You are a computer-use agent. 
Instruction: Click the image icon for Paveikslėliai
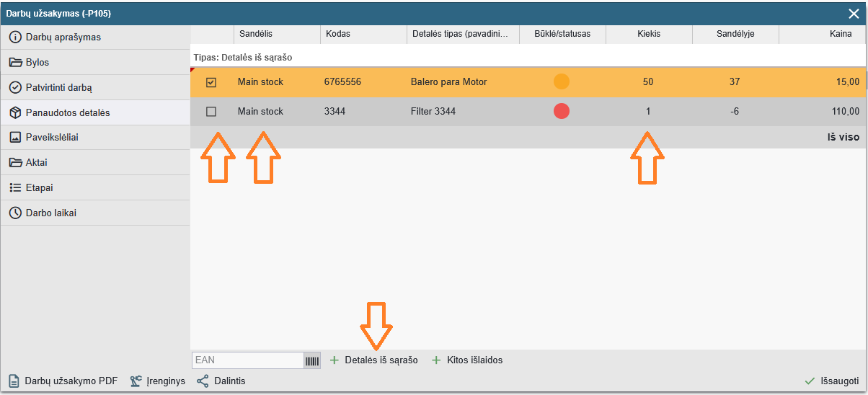tap(15, 138)
